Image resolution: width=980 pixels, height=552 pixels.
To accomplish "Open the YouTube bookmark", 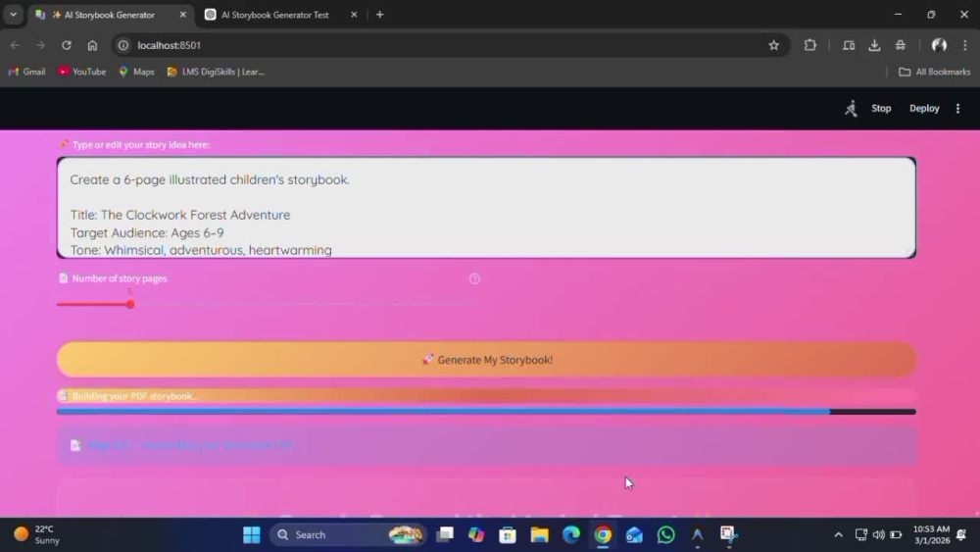I will pos(82,72).
